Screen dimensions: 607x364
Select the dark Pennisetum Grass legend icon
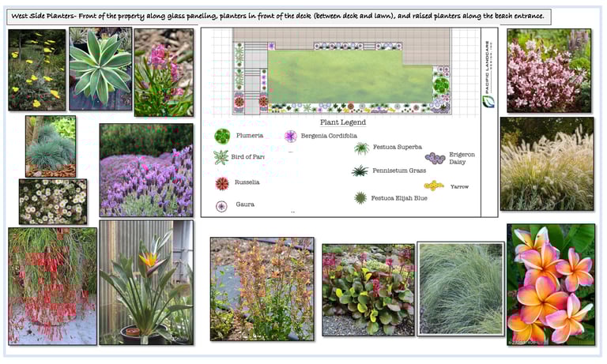click(x=360, y=171)
